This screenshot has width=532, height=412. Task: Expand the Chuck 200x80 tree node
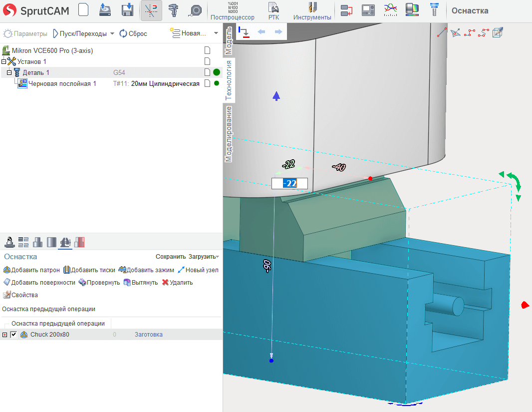[5, 335]
